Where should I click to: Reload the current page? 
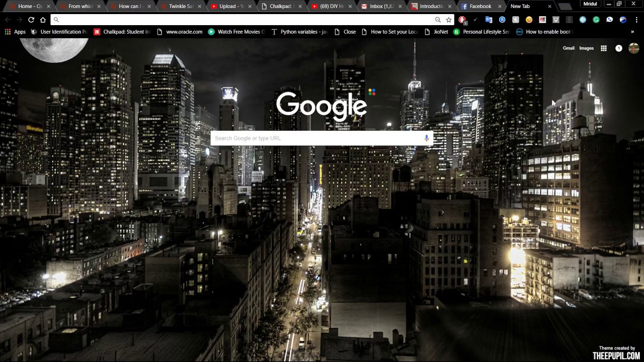[31, 20]
